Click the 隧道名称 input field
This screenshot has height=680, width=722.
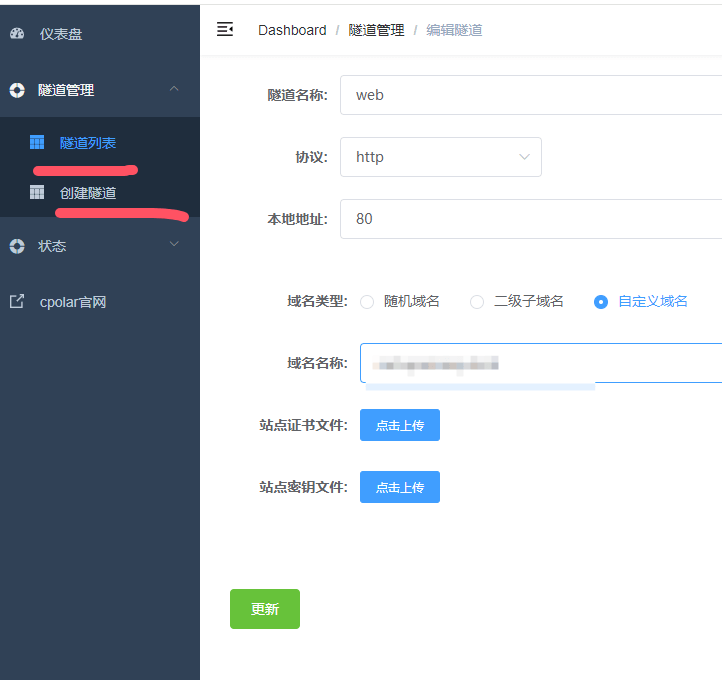point(530,95)
